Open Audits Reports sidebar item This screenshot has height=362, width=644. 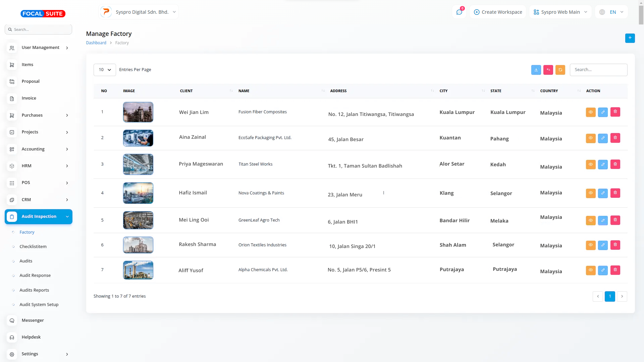(x=34, y=290)
